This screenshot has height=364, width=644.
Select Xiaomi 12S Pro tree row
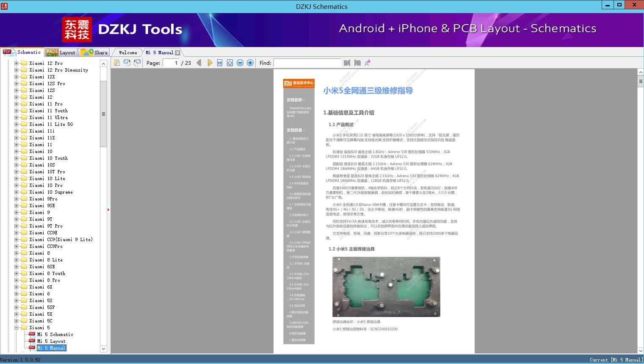[x=47, y=83]
